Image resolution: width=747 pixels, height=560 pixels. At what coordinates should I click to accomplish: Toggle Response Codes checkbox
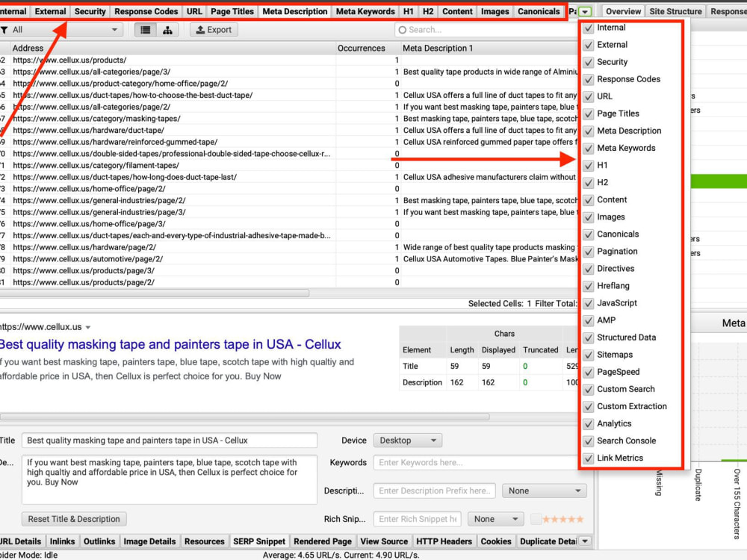[589, 79]
